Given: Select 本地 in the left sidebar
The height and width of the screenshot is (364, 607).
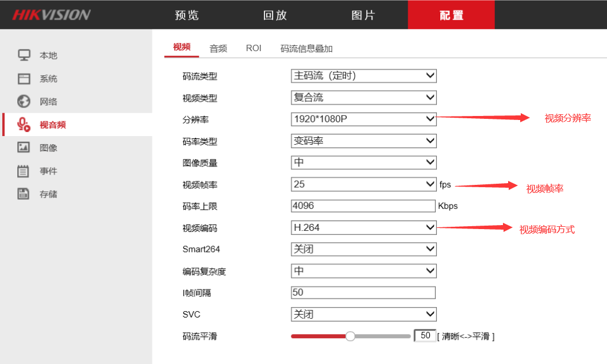Looking at the screenshot, I should click(x=48, y=55).
